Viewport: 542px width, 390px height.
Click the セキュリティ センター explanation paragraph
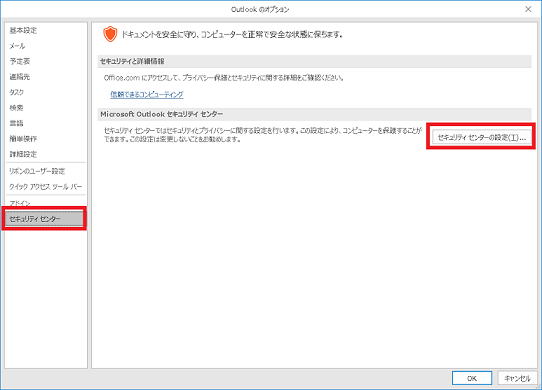pyautogui.click(x=263, y=135)
